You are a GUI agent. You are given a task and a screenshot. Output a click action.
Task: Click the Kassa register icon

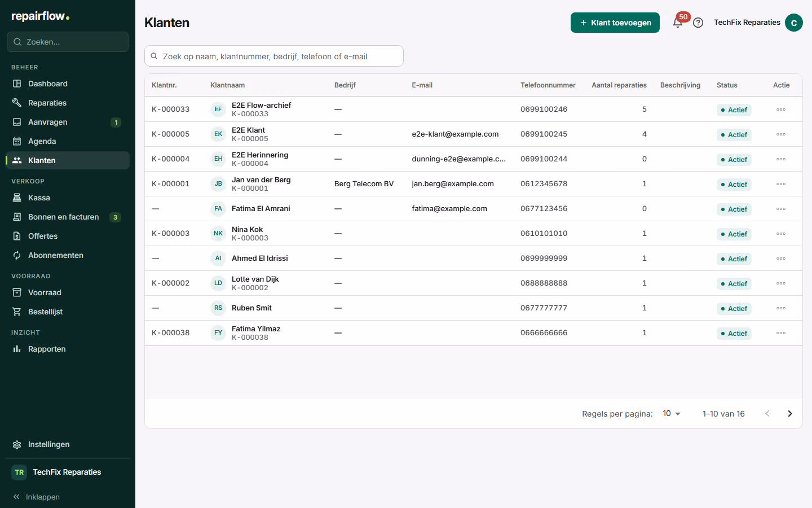coord(17,198)
